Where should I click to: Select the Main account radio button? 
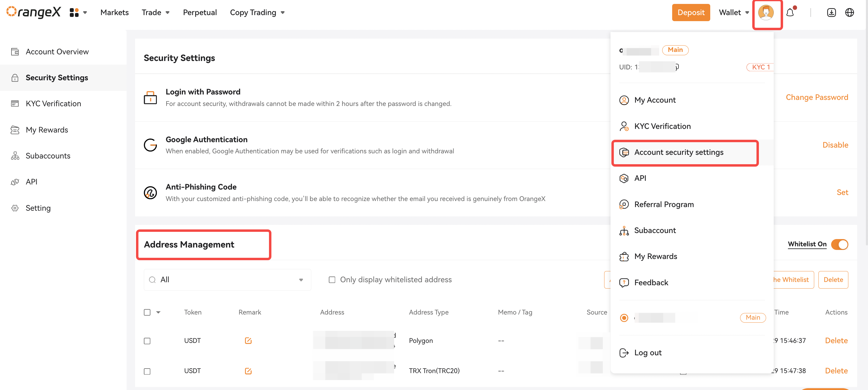coord(624,318)
